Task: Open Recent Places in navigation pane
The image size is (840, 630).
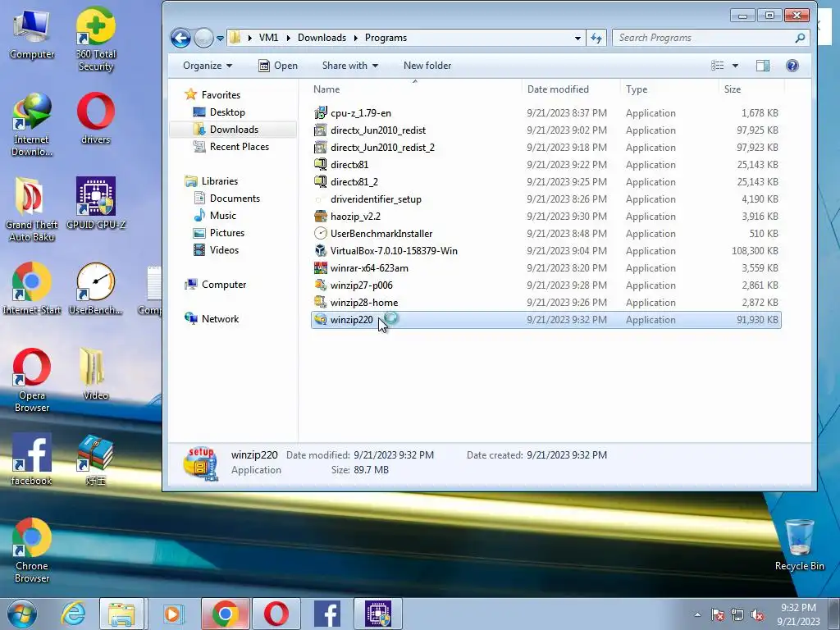Action: 231,147
